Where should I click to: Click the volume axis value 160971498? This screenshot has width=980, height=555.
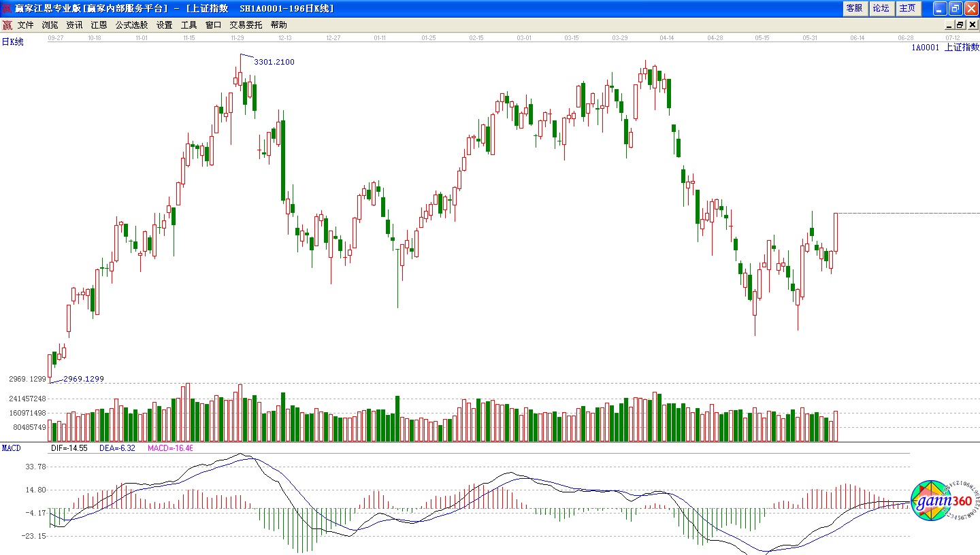point(27,413)
